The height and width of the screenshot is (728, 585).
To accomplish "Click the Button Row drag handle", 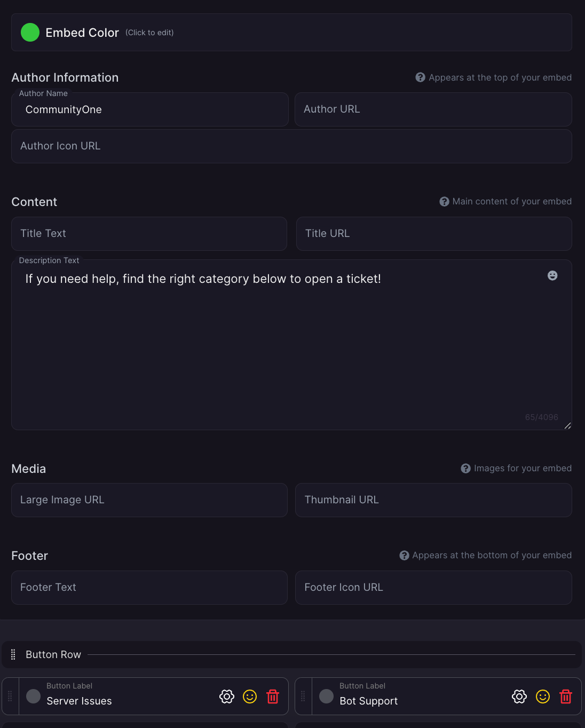I will click(x=13, y=654).
